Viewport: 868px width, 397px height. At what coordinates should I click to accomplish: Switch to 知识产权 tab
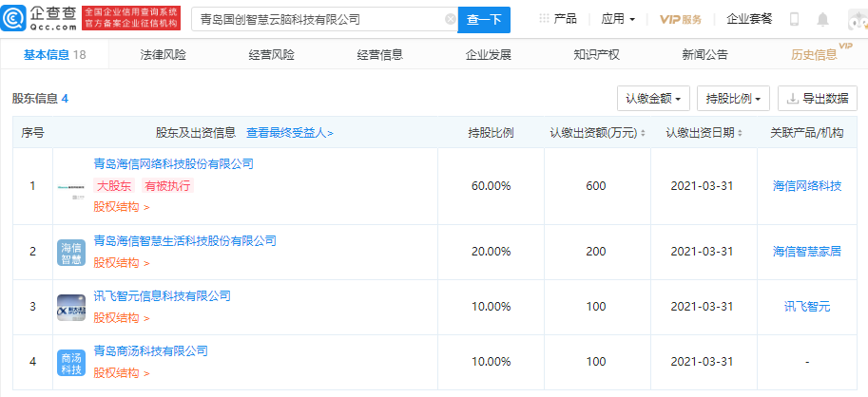[x=597, y=54]
